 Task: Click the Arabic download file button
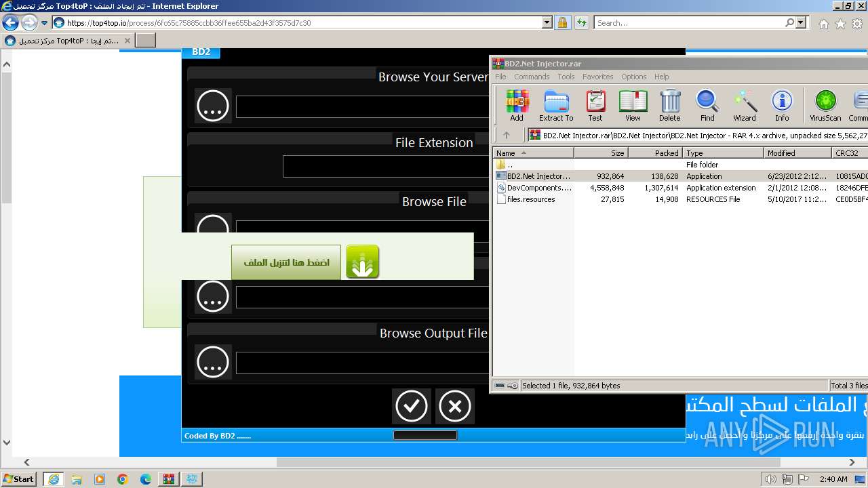click(286, 262)
